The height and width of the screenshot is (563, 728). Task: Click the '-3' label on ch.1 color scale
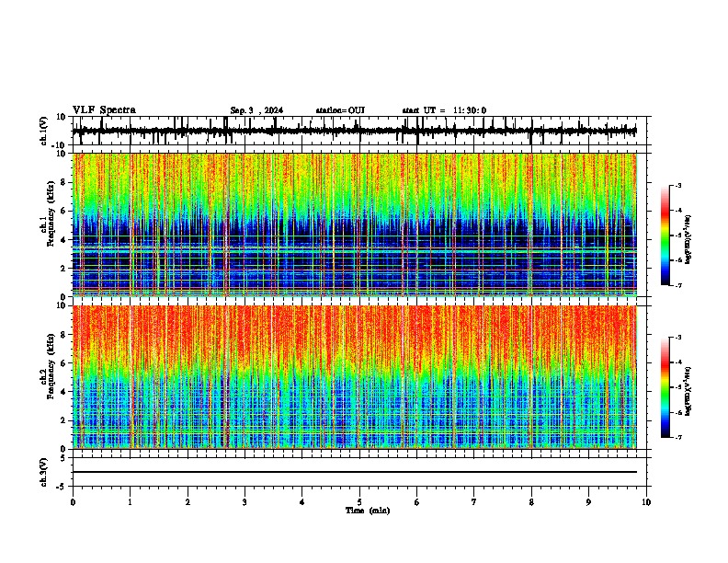click(678, 185)
